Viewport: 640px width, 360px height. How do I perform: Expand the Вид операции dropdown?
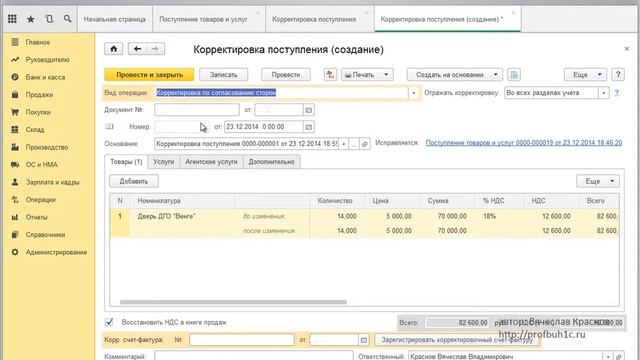pos(413,93)
